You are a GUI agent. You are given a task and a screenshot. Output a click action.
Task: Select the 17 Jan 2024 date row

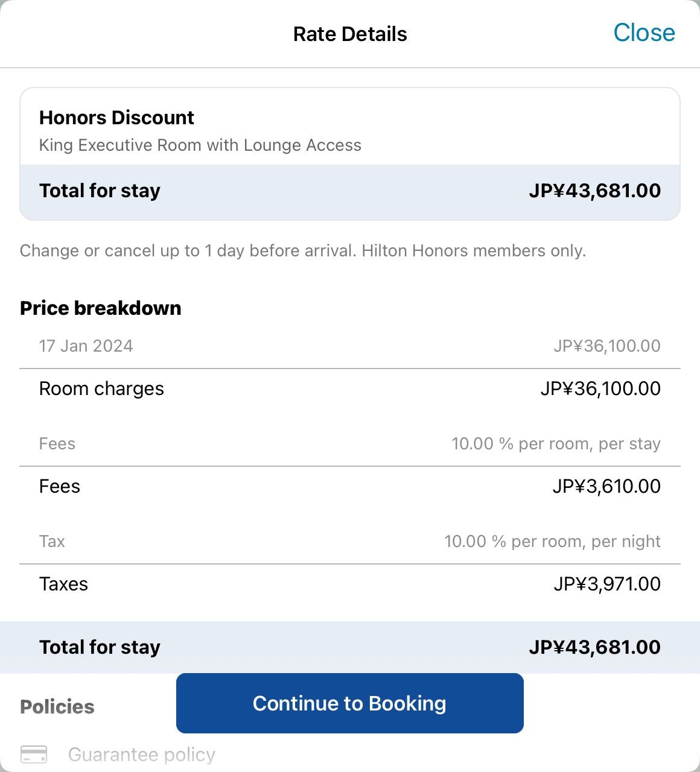pos(86,346)
